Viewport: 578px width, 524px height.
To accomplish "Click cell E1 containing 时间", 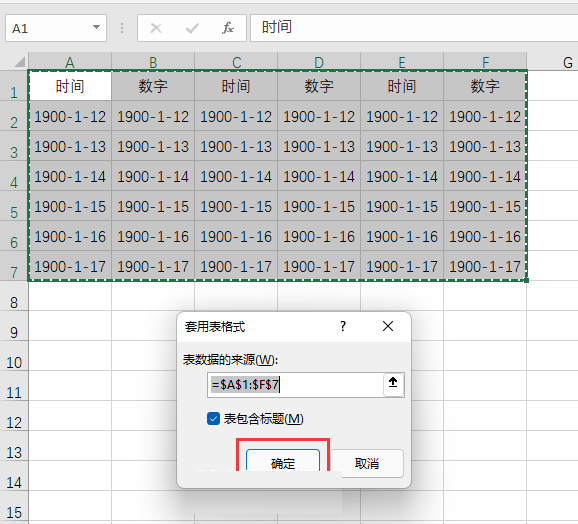I will (402, 86).
